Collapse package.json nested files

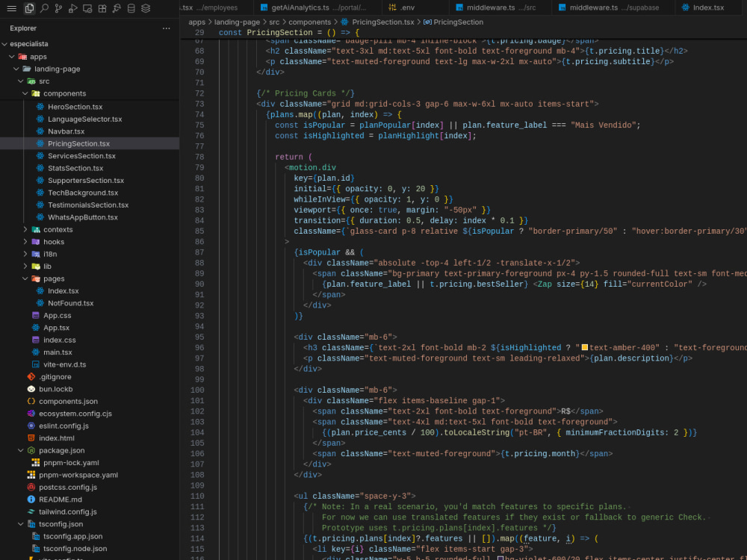[x=20, y=450]
